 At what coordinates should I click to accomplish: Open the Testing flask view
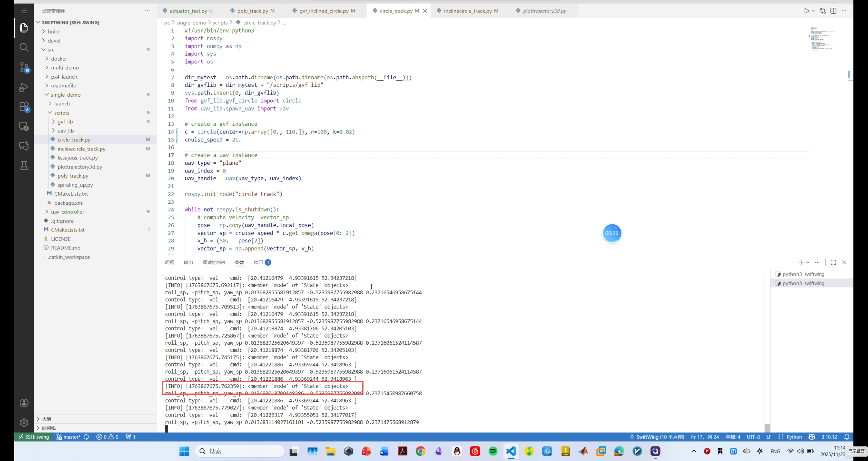pos(24,165)
